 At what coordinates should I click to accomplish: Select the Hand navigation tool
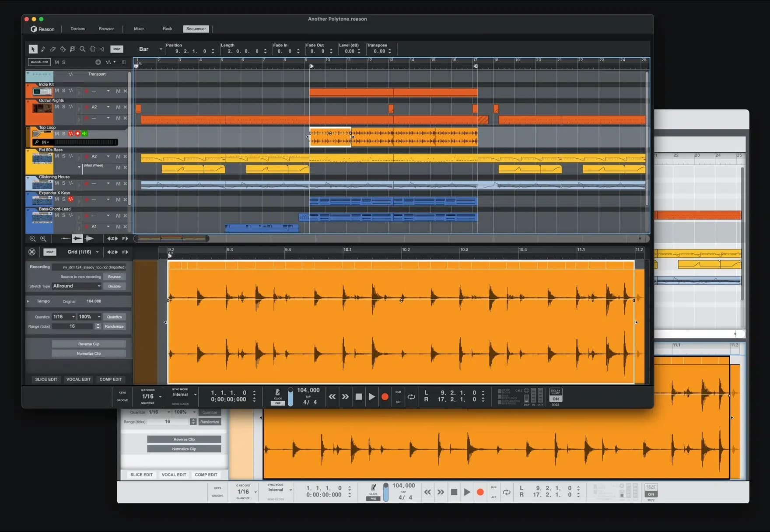pos(92,49)
